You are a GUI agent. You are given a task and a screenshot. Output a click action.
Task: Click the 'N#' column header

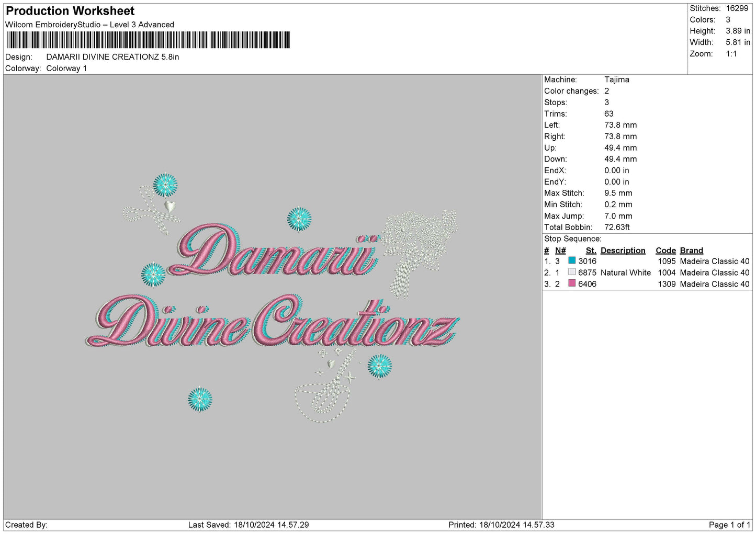pyautogui.click(x=560, y=251)
